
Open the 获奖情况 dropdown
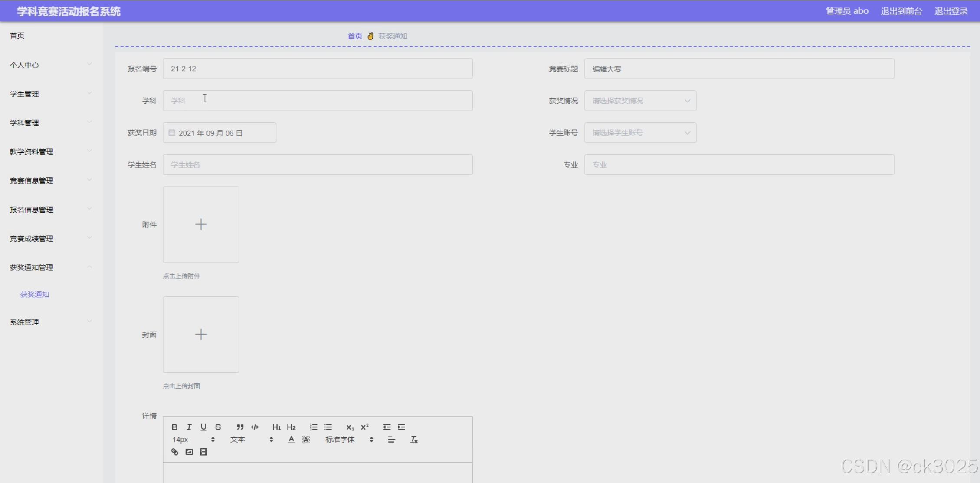click(x=640, y=101)
